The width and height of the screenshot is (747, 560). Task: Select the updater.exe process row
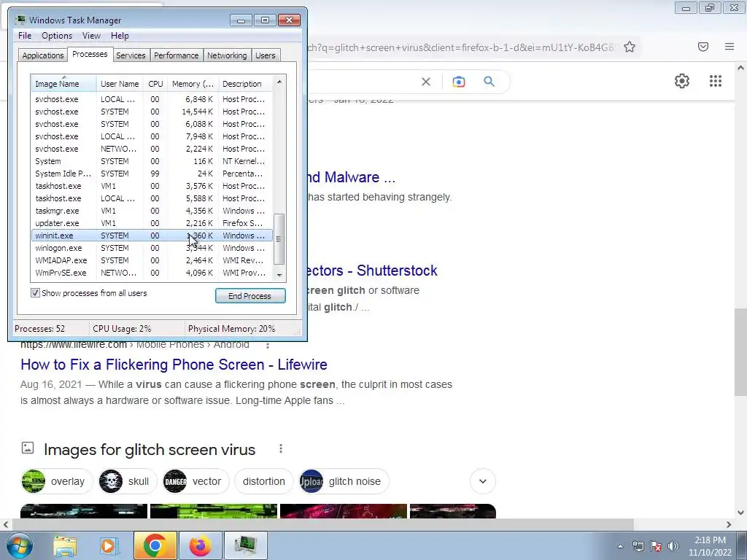click(152, 223)
